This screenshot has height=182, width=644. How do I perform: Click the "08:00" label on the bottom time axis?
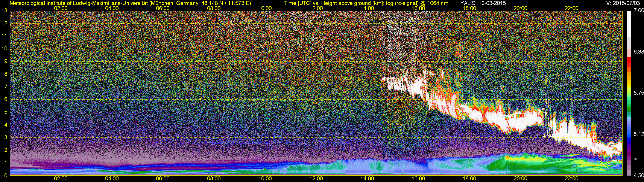[x=214, y=179]
